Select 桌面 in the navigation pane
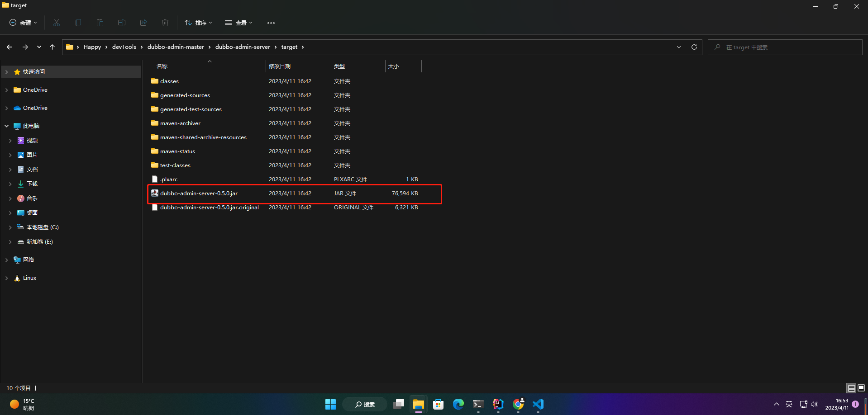The width and height of the screenshot is (868, 415). (x=32, y=213)
